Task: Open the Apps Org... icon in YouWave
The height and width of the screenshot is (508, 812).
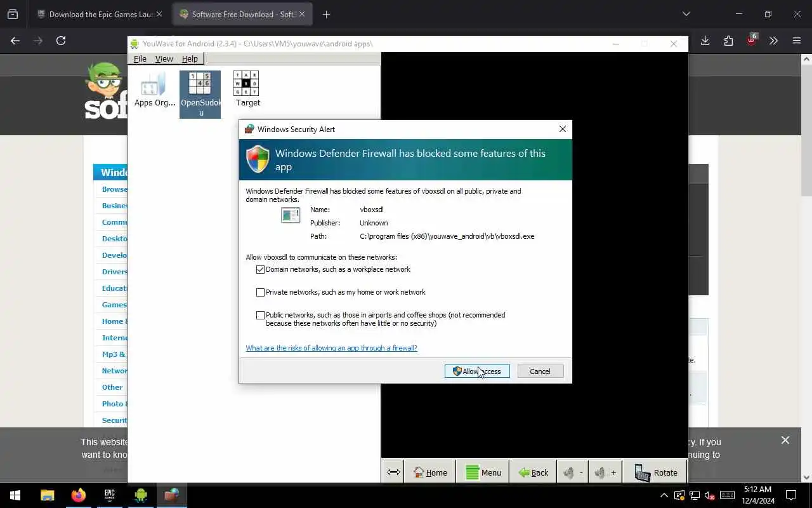Action: (x=154, y=90)
